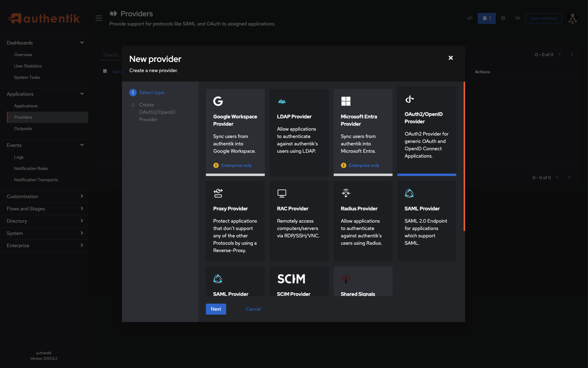Expand the Flows and Stages section
Image resolution: width=588 pixels, height=368 pixels.
[x=44, y=209]
